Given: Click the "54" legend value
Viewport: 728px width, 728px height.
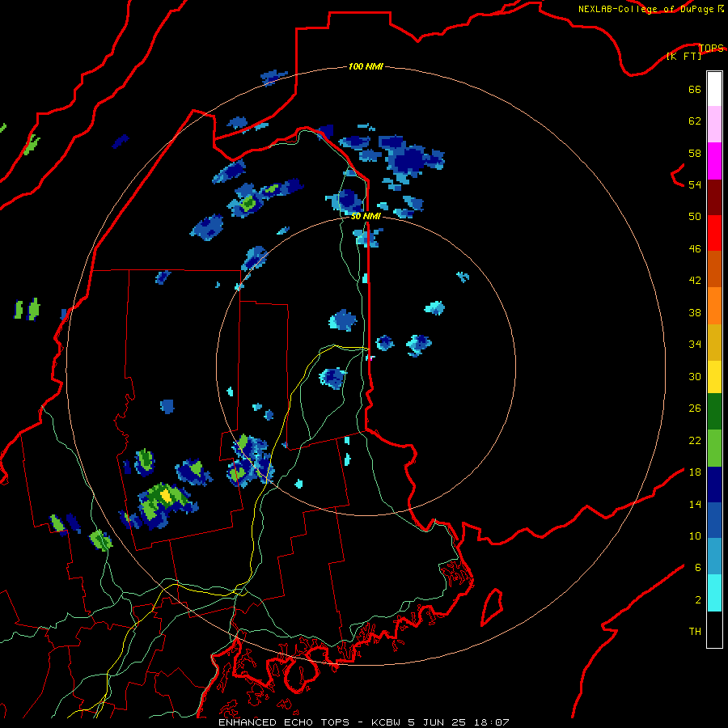Looking at the screenshot, I should point(695,184).
